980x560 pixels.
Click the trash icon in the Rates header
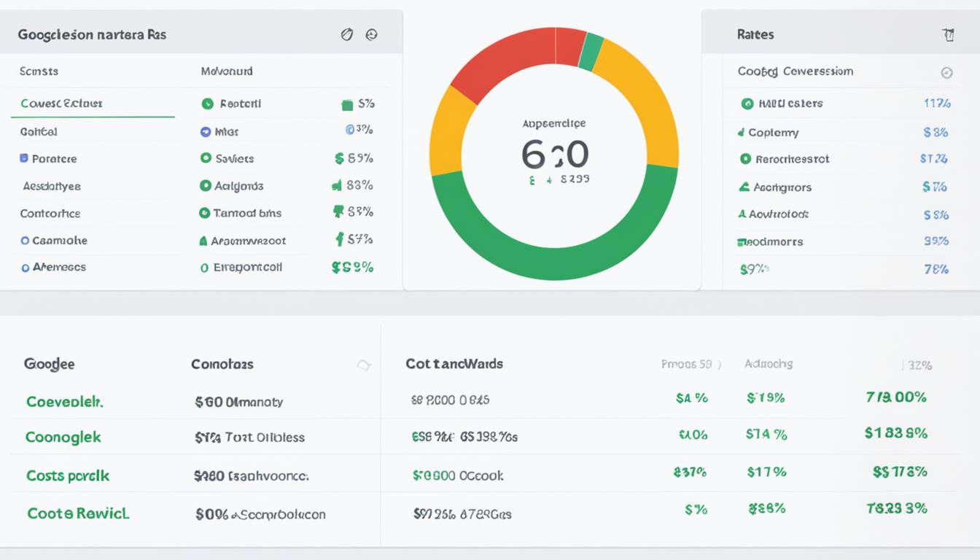tap(948, 34)
